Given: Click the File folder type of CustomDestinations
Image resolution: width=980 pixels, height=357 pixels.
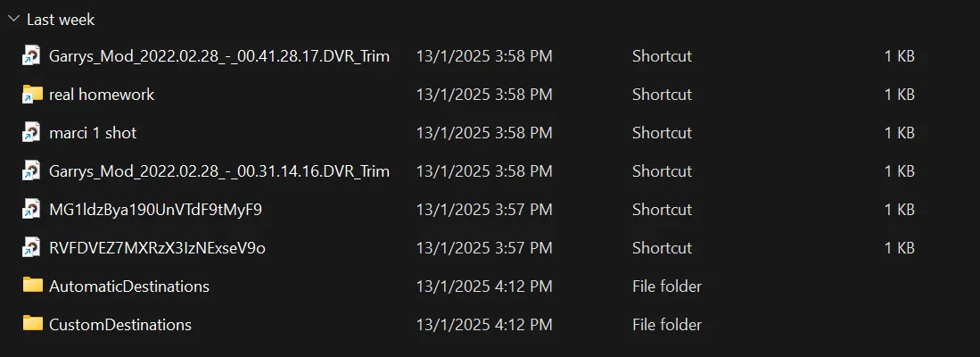Looking at the screenshot, I should click(666, 325).
